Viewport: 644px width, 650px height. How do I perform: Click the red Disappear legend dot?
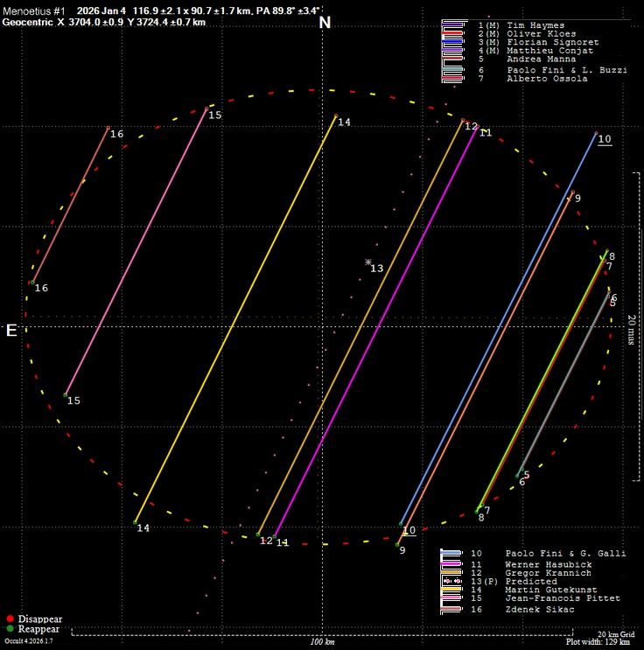coord(10,619)
